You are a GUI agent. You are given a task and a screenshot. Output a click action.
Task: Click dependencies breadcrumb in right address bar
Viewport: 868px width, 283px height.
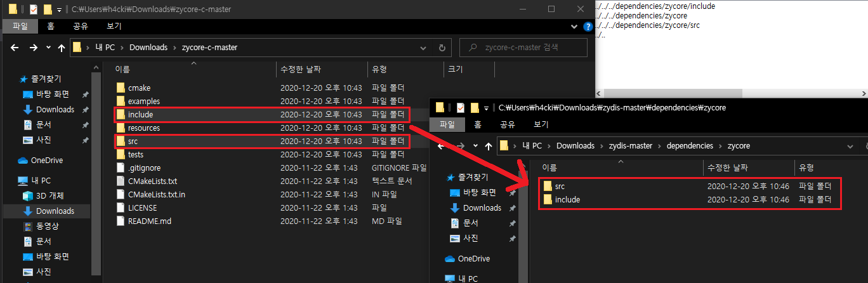tap(690, 146)
